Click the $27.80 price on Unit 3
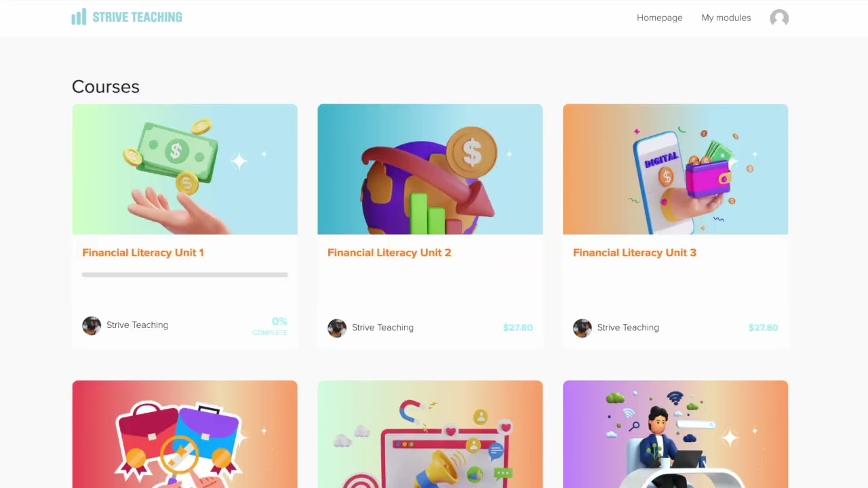The width and height of the screenshot is (868, 488). coord(764,327)
